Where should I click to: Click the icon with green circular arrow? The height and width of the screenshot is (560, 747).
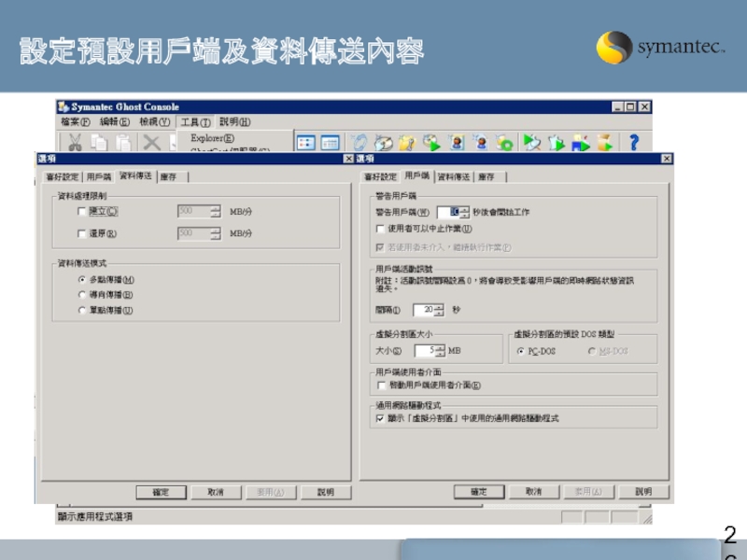point(504,143)
